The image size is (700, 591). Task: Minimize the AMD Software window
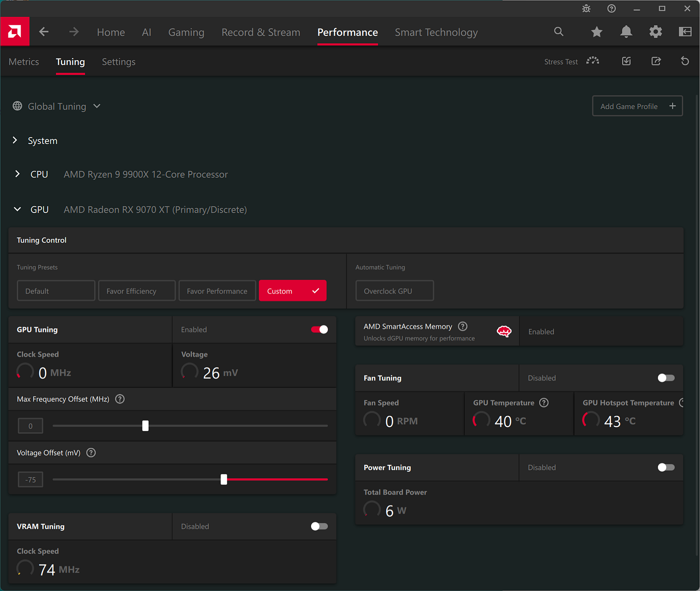(x=636, y=8)
